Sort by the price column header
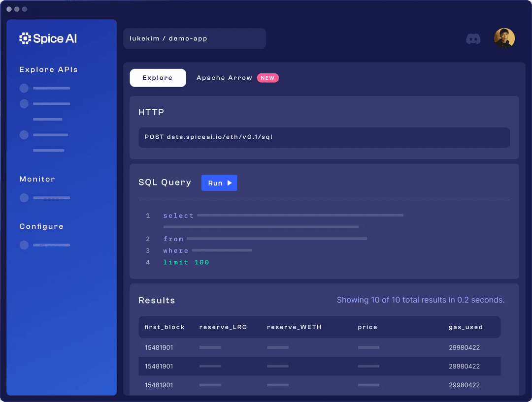 tap(367, 327)
